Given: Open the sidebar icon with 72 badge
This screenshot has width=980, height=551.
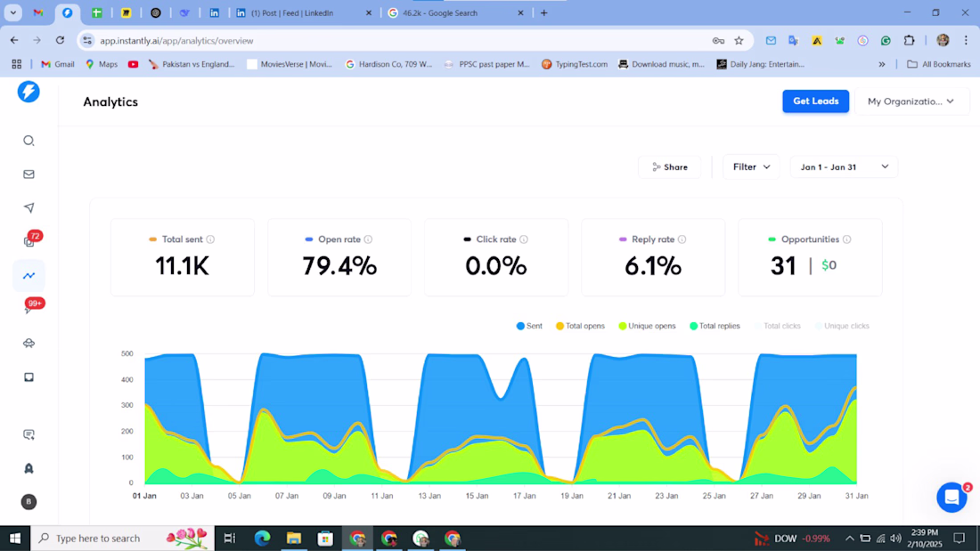Looking at the screenshot, I should 30,239.
